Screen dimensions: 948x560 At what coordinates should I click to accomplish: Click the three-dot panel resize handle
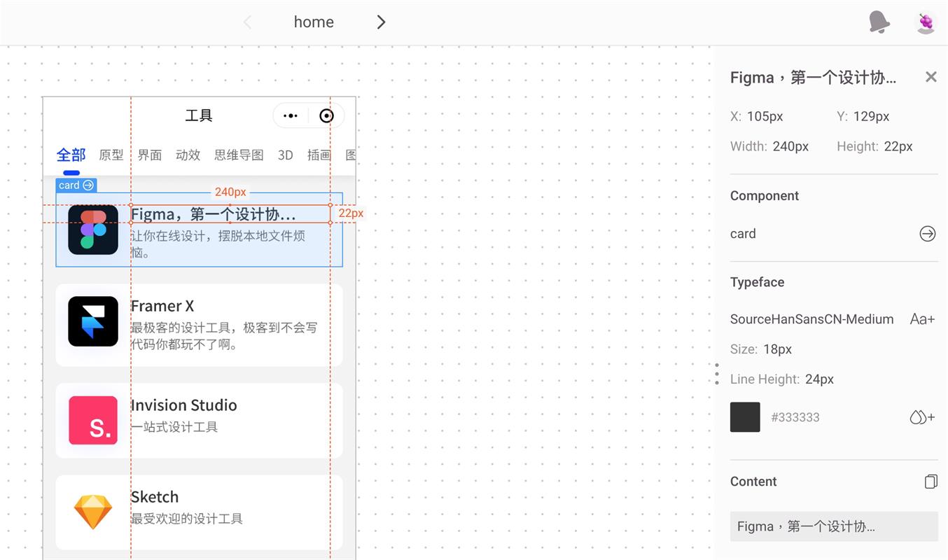(x=717, y=374)
